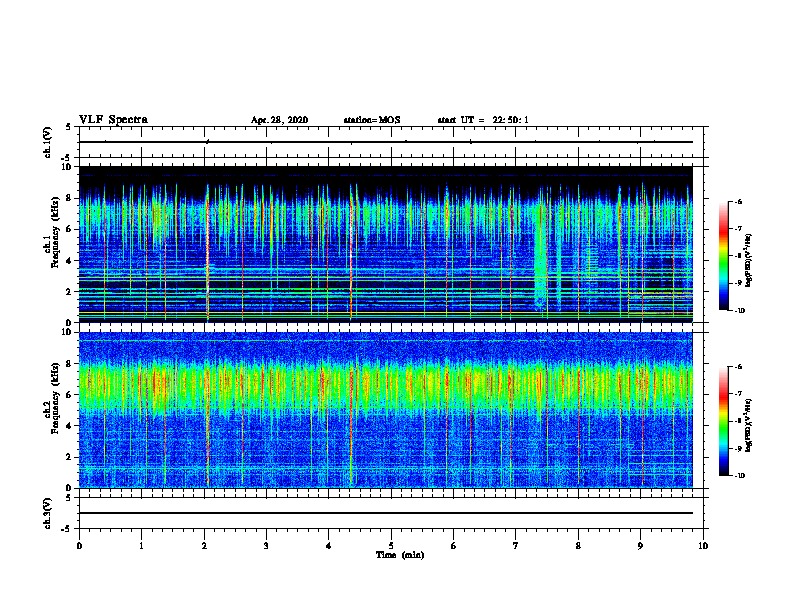This screenshot has width=792, height=612.
Task: Click the "station=MOS" header label
Action: pyautogui.click(x=372, y=120)
